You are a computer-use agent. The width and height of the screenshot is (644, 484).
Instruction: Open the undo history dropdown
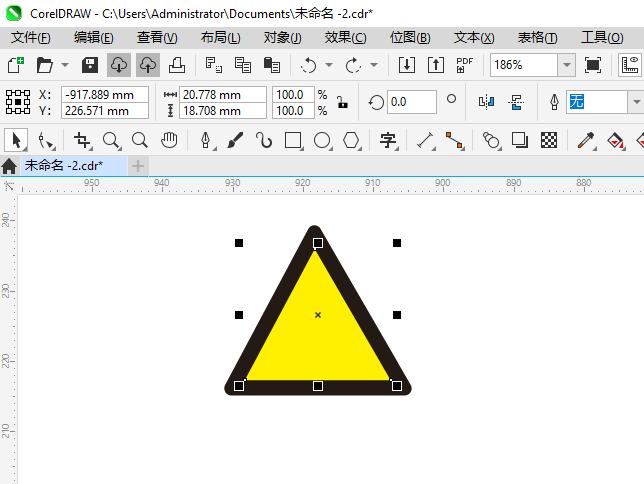pyautogui.click(x=329, y=65)
